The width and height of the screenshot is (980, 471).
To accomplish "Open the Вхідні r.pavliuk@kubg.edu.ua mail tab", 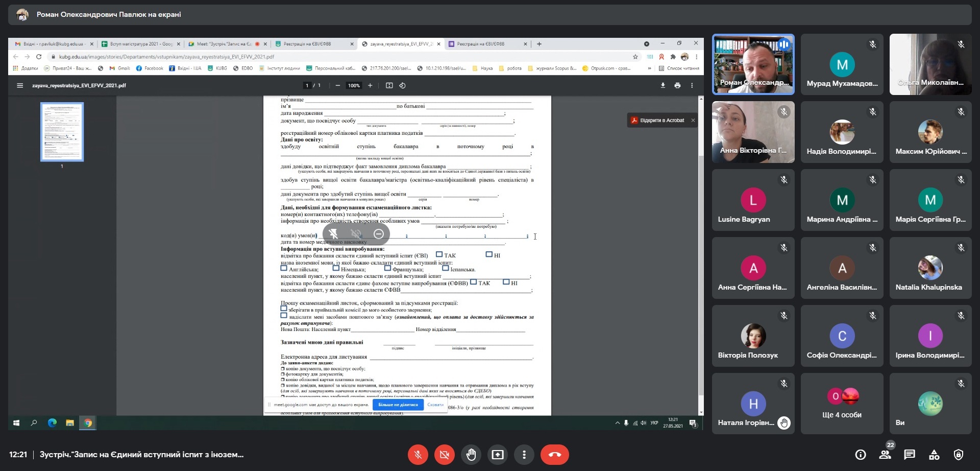I will tap(51, 44).
